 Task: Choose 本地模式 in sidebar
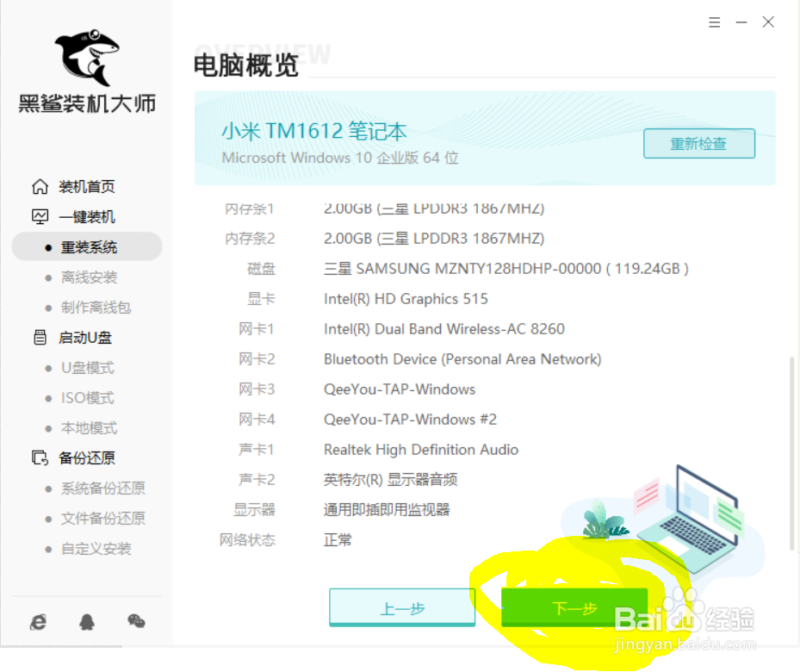89,427
